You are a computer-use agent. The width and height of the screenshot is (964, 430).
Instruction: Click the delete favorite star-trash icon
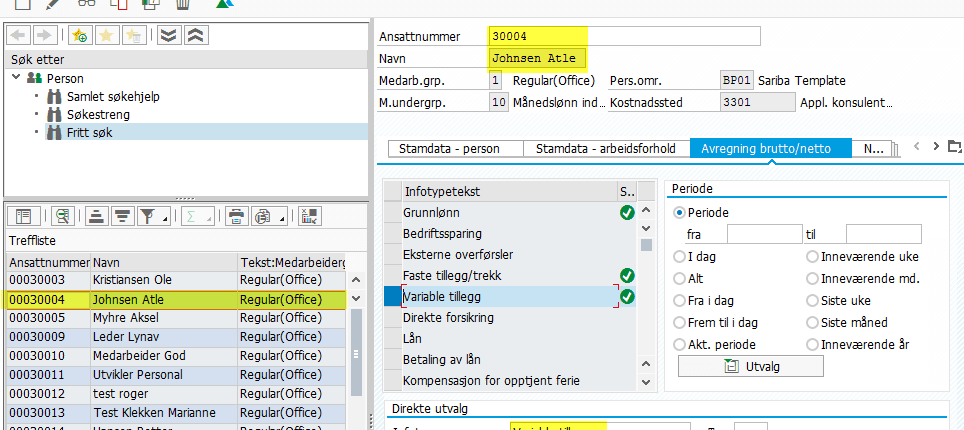(x=133, y=36)
